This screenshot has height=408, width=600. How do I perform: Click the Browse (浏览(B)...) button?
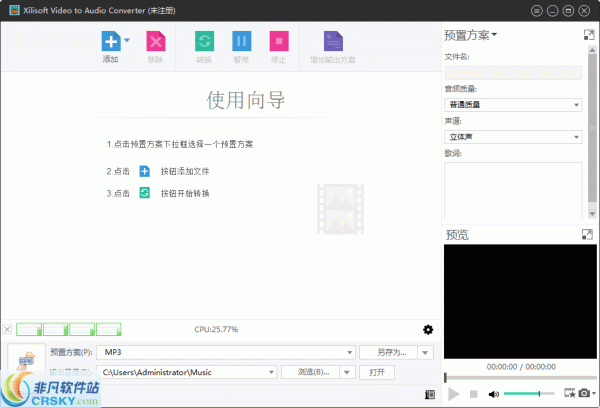310,372
